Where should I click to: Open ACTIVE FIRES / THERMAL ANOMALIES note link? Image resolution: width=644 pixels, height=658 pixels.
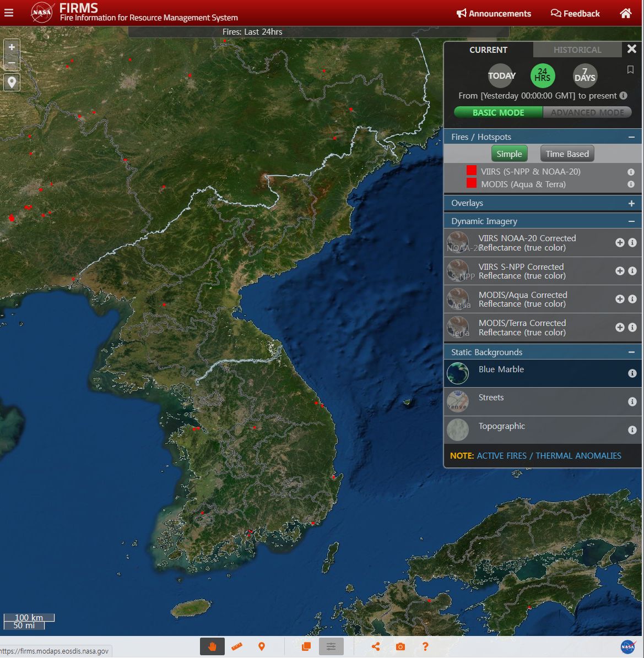point(549,456)
